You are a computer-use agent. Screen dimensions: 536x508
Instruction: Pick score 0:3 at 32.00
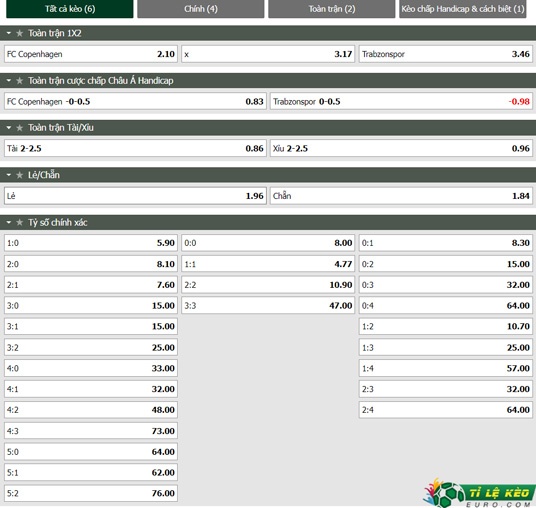[x=445, y=285]
